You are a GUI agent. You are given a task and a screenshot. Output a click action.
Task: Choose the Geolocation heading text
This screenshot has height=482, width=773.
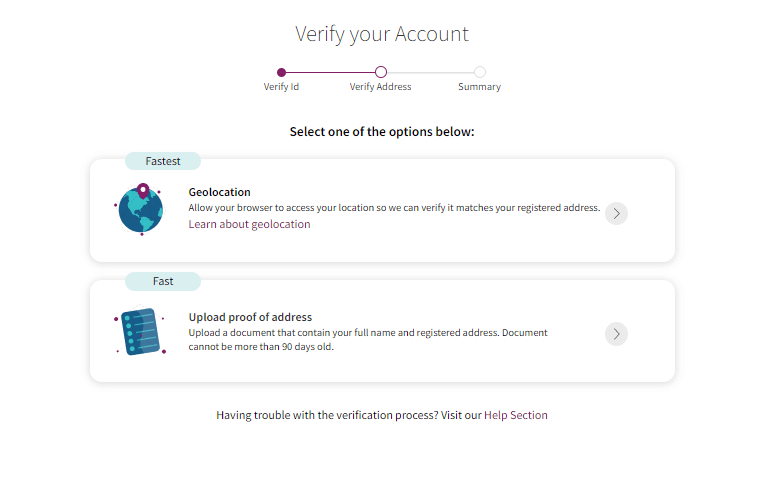pos(219,192)
